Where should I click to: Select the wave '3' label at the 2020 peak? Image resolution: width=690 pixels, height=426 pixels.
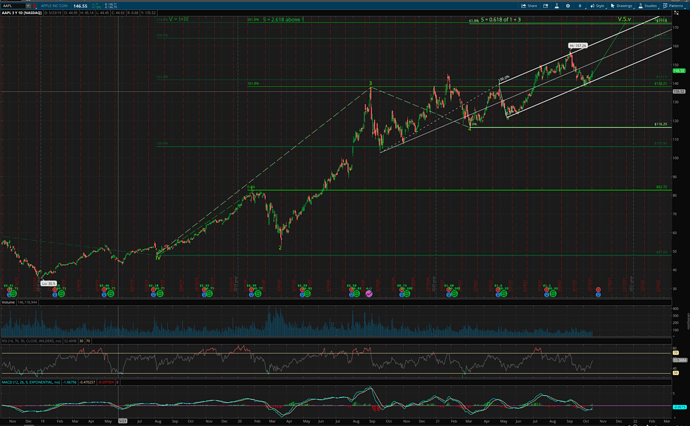(371, 83)
